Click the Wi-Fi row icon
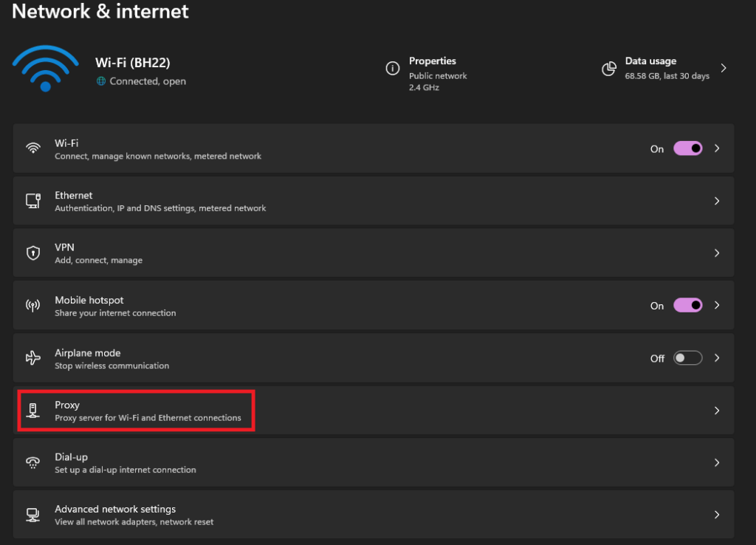The width and height of the screenshot is (756, 545). pyautogui.click(x=33, y=148)
